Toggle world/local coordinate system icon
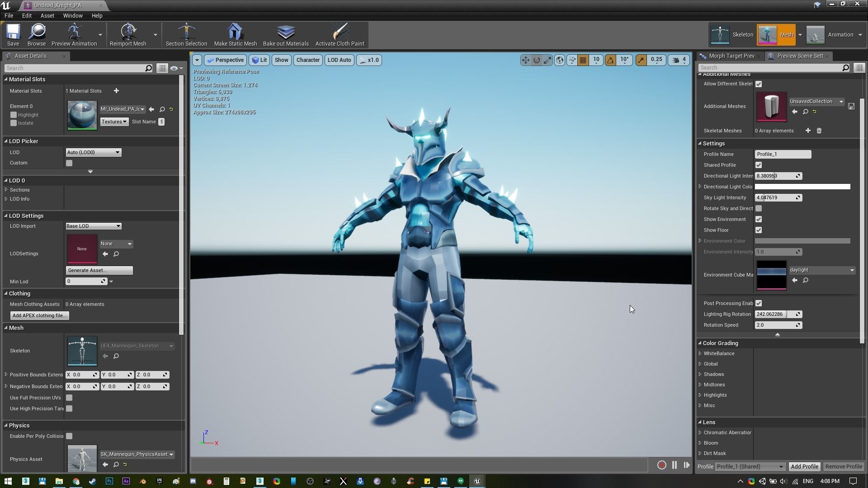 (x=560, y=60)
